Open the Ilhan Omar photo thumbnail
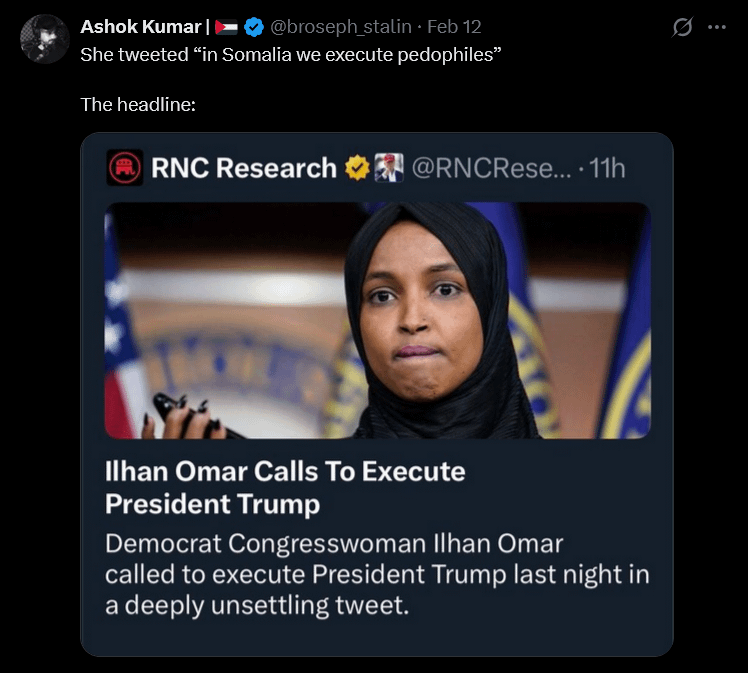 (x=377, y=320)
